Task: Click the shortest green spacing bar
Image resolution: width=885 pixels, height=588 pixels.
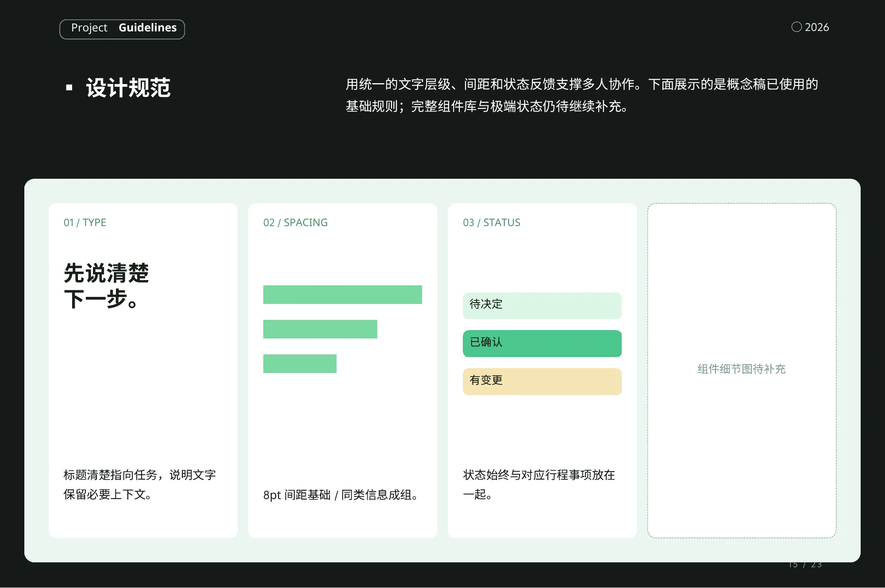Action: click(300, 364)
